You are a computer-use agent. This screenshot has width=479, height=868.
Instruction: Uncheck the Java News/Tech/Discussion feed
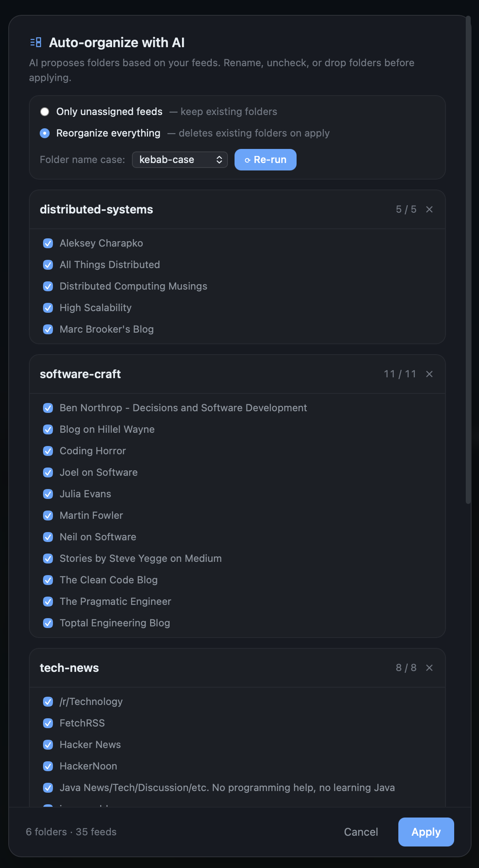pyautogui.click(x=48, y=788)
